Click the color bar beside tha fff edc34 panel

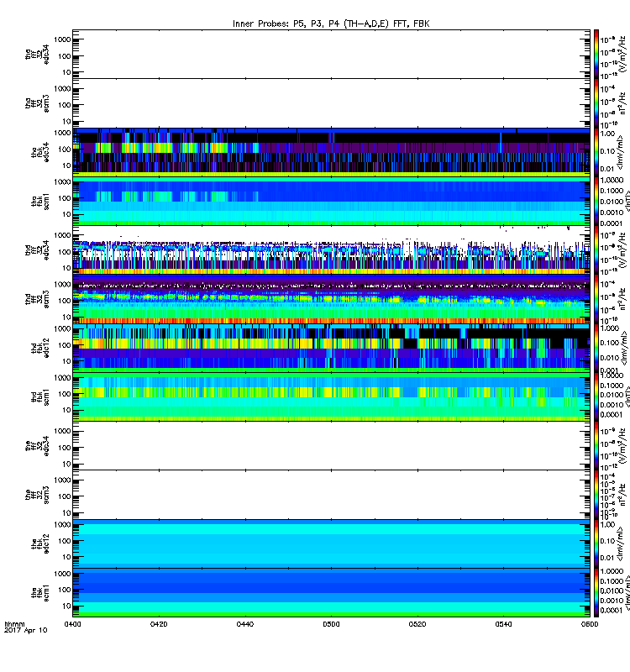coord(596,54)
